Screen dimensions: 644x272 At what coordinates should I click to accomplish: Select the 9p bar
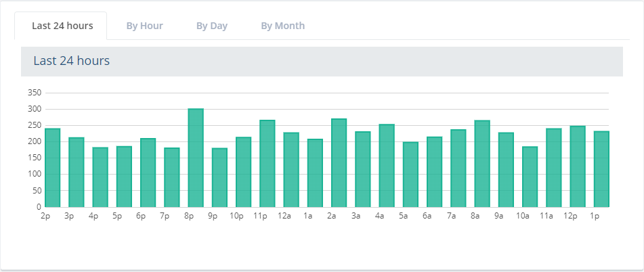(x=219, y=177)
